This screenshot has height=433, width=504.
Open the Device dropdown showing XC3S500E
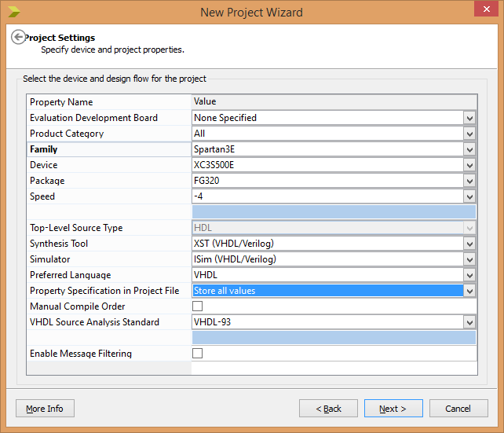pos(469,165)
